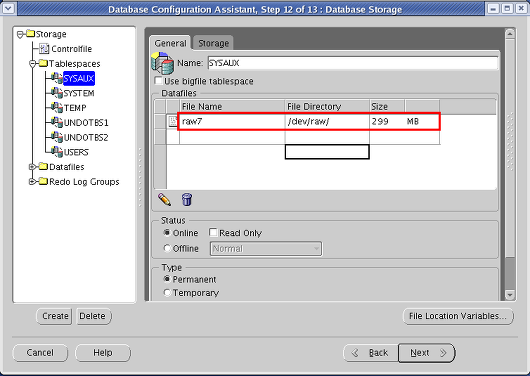530x376 pixels.
Task: Select UNDOTBS1 label in the tree
Action: click(86, 123)
